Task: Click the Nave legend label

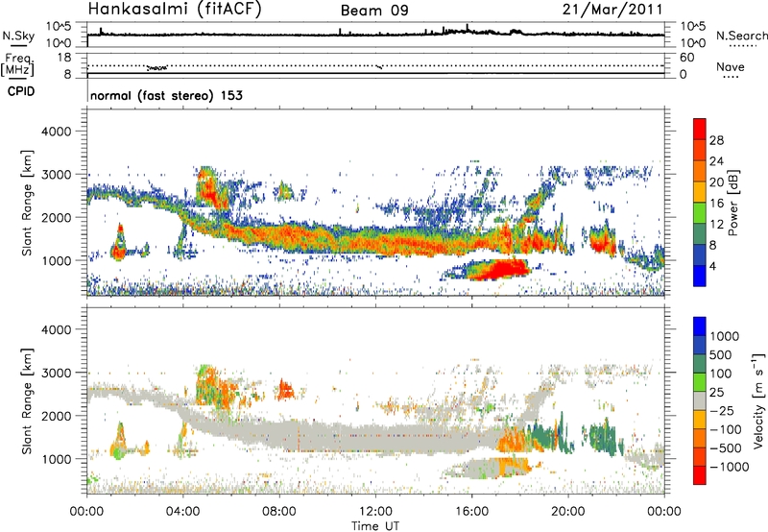Action: (x=730, y=67)
